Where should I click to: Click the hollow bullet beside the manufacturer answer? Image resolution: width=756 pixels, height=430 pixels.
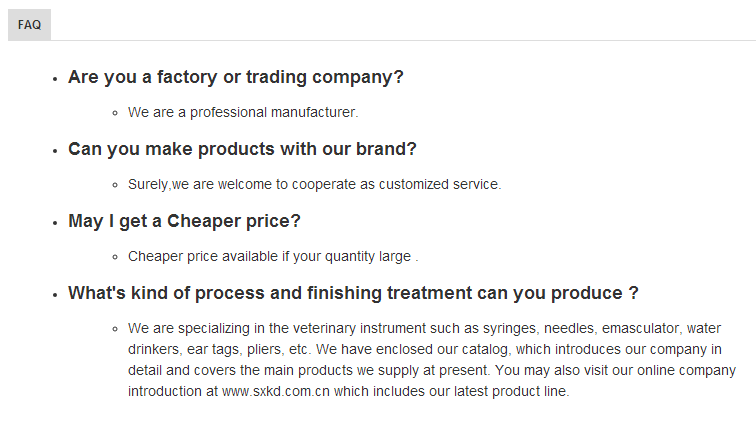click(115, 114)
